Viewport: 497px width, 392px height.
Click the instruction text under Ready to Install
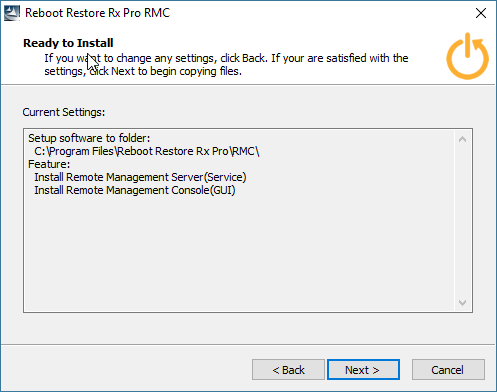[226, 65]
